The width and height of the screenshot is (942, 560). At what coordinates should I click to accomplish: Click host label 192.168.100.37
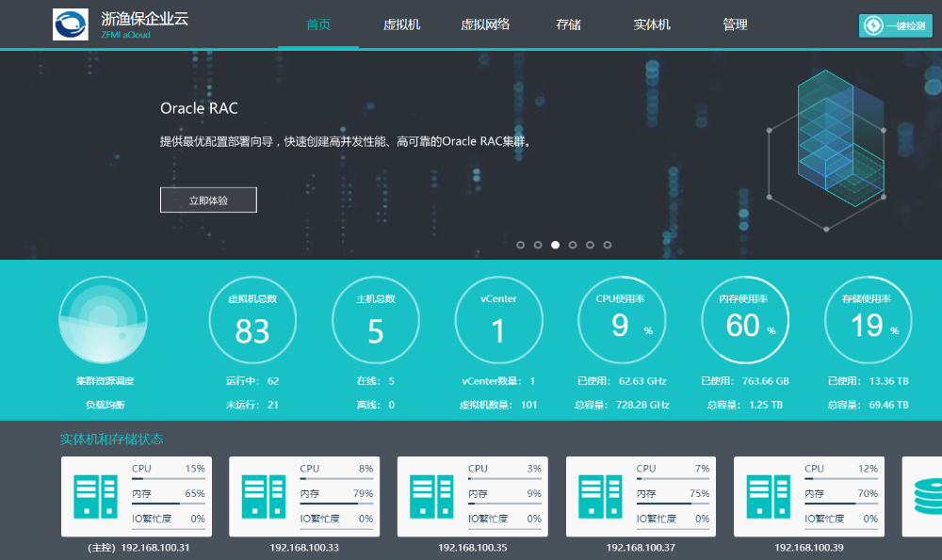pyautogui.click(x=641, y=548)
